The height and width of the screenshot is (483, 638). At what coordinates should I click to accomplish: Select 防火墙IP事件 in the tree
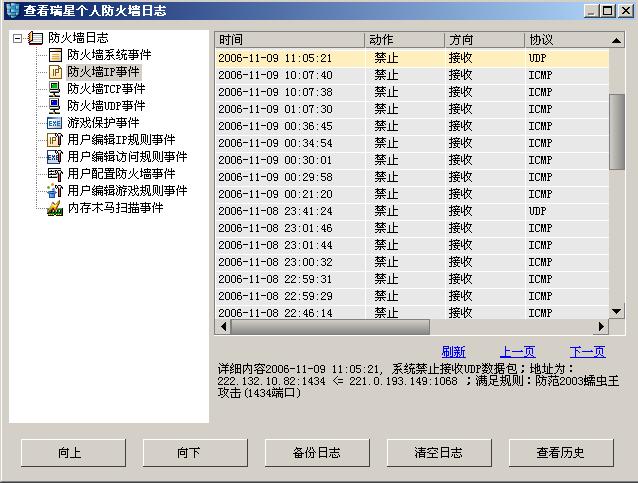(103, 72)
